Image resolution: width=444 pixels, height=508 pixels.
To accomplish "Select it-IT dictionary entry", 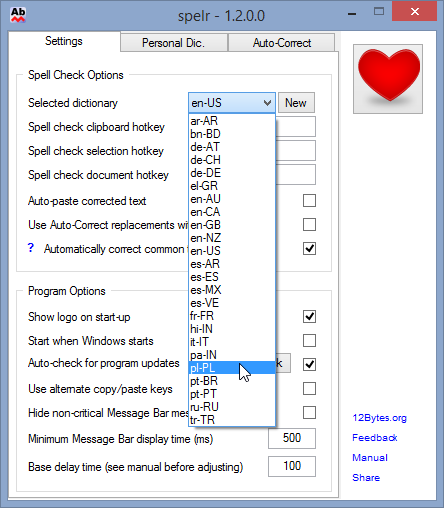I will (x=232, y=342).
